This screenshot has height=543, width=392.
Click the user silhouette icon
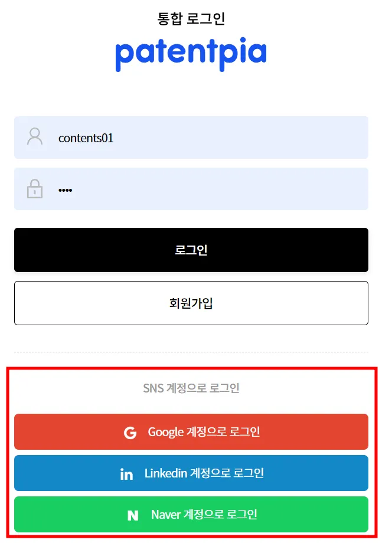click(x=35, y=136)
